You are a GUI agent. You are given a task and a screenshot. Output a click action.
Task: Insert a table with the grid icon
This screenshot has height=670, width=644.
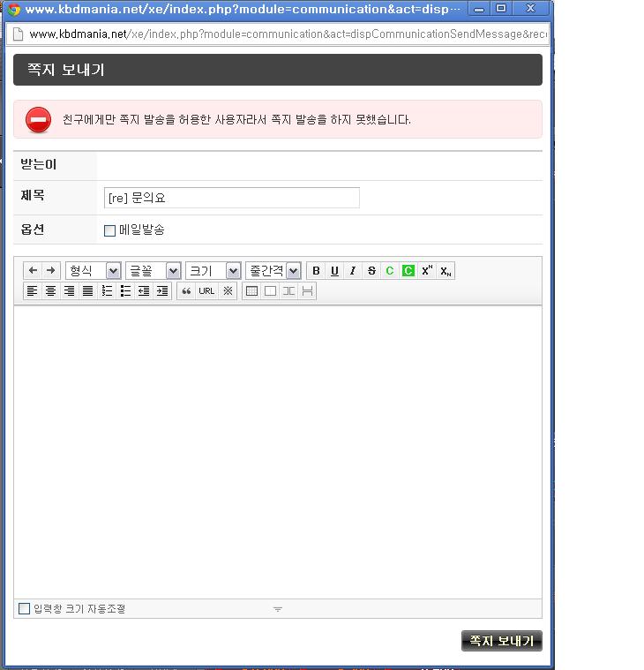click(x=252, y=291)
